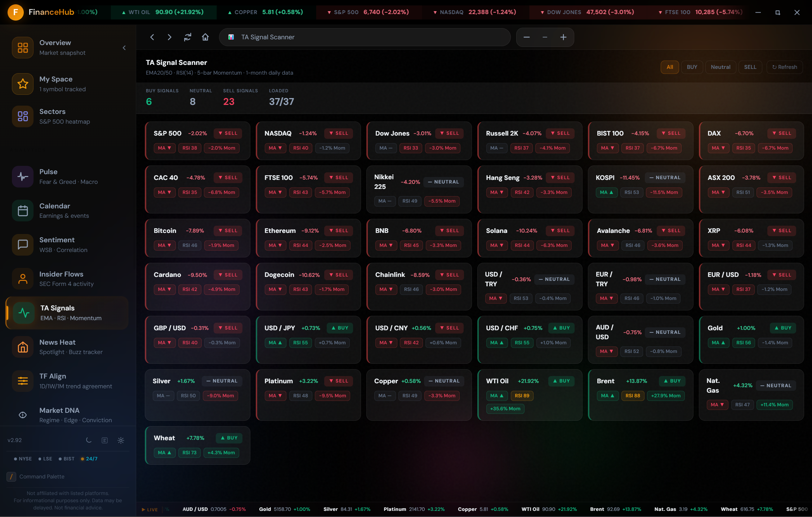This screenshot has height=517, width=812.
Task: Click the TA Signal Scanner address field
Action: (x=365, y=37)
